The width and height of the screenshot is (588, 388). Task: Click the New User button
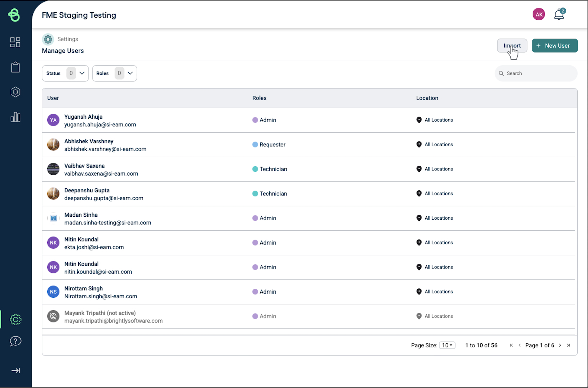pos(555,46)
